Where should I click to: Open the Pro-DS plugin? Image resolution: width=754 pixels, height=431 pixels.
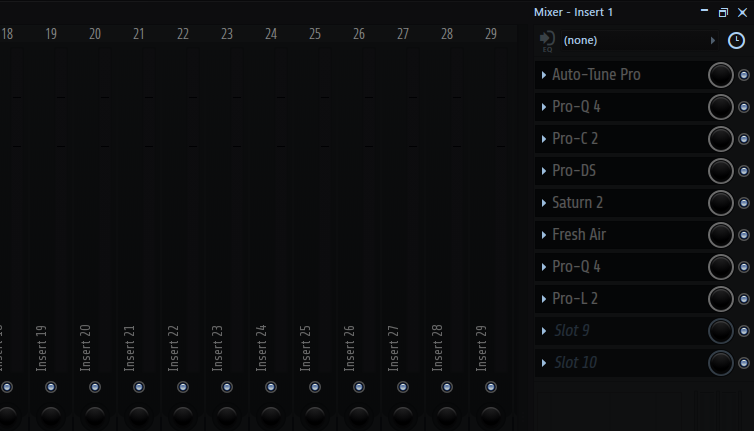click(574, 170)
